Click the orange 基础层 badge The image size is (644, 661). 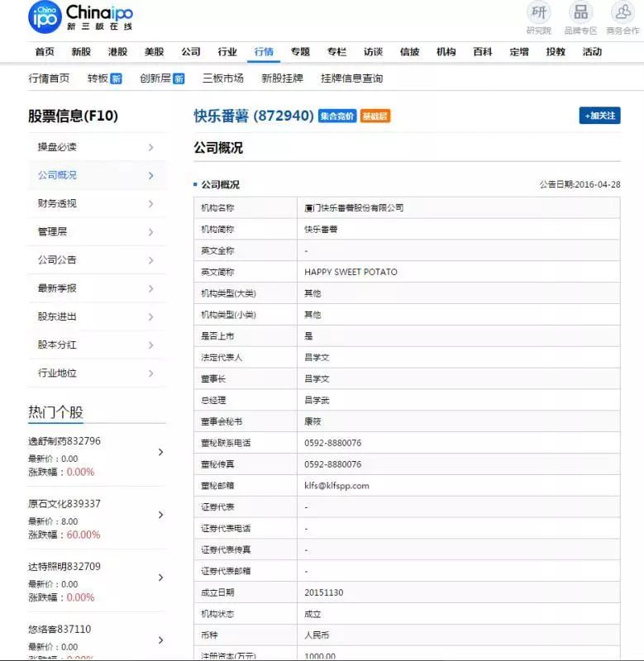375,116
